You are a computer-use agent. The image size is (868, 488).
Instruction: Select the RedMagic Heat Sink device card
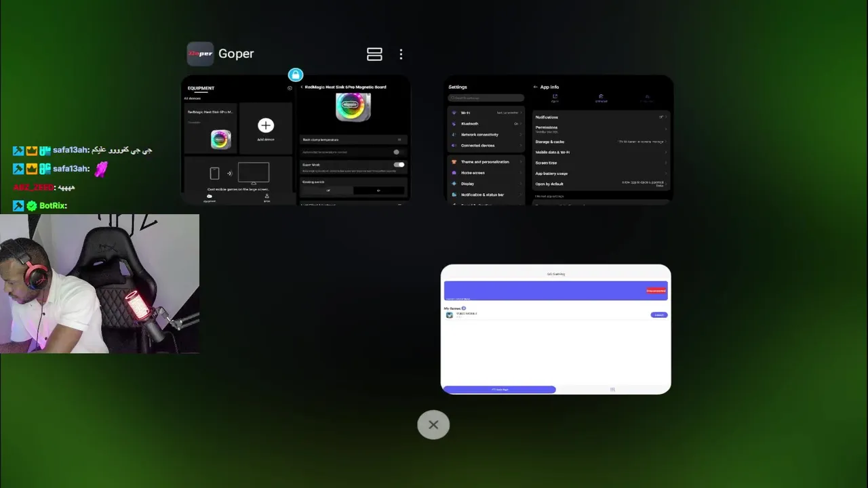tap(210, 127)
